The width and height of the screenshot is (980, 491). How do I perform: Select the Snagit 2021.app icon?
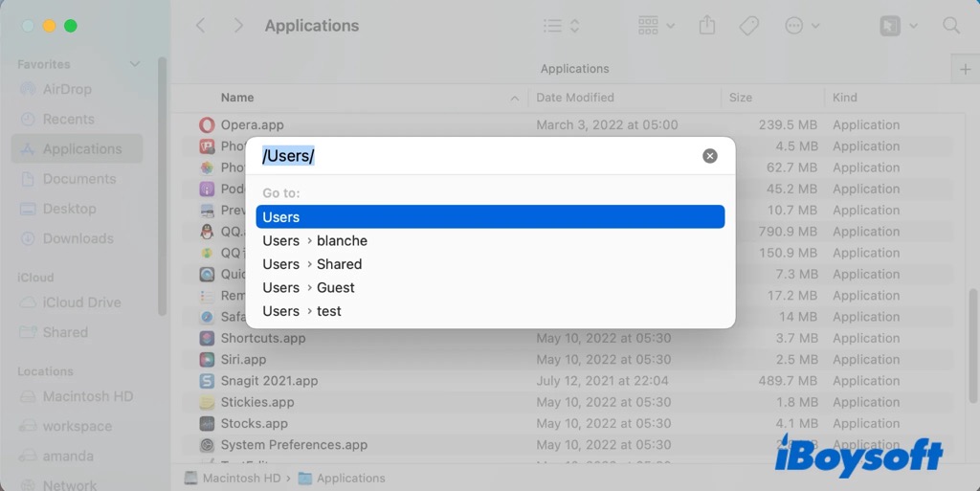(207, 380)
